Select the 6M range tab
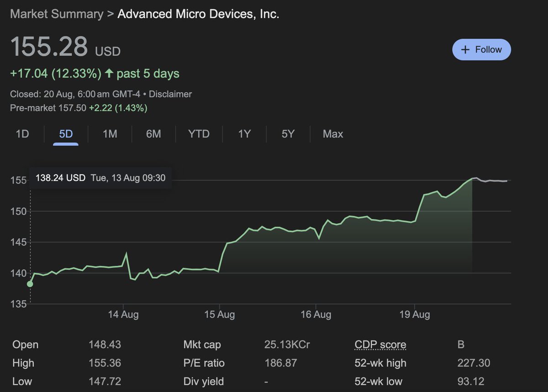Image resolution: width=548 pixels, height=392 pixels. (x=153, y=134)
